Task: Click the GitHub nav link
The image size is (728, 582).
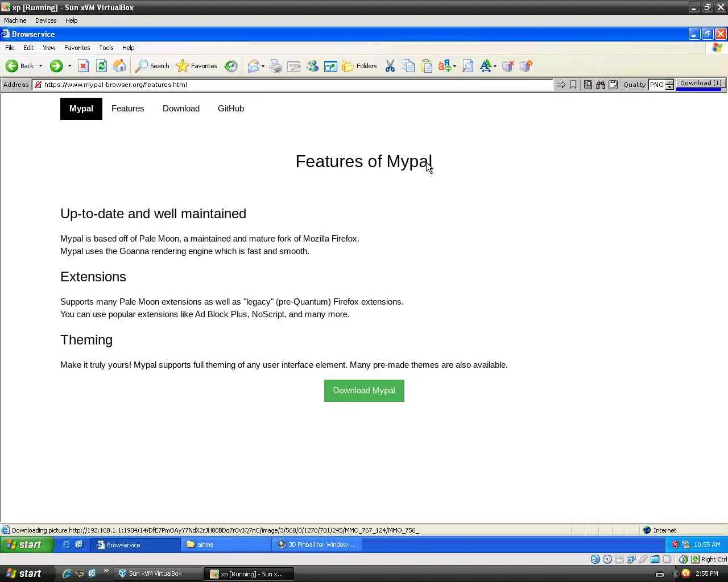Action: coord(231,109)
